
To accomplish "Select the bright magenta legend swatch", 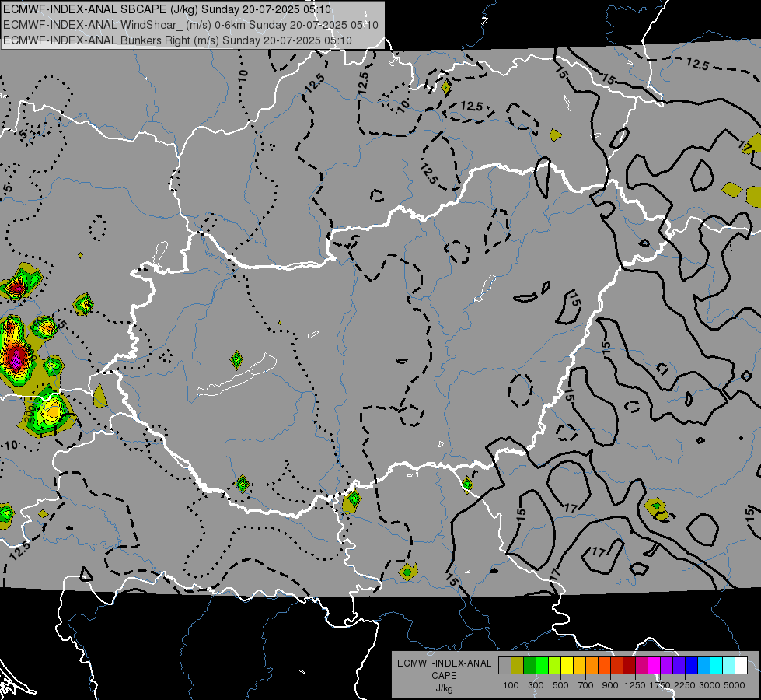I will tap(655, 666).
